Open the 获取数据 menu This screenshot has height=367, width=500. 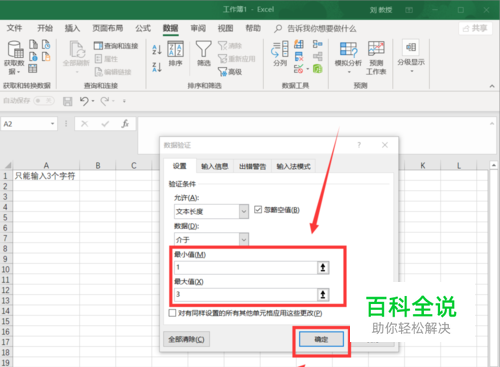pyautogui.click(x=15, y=58)
